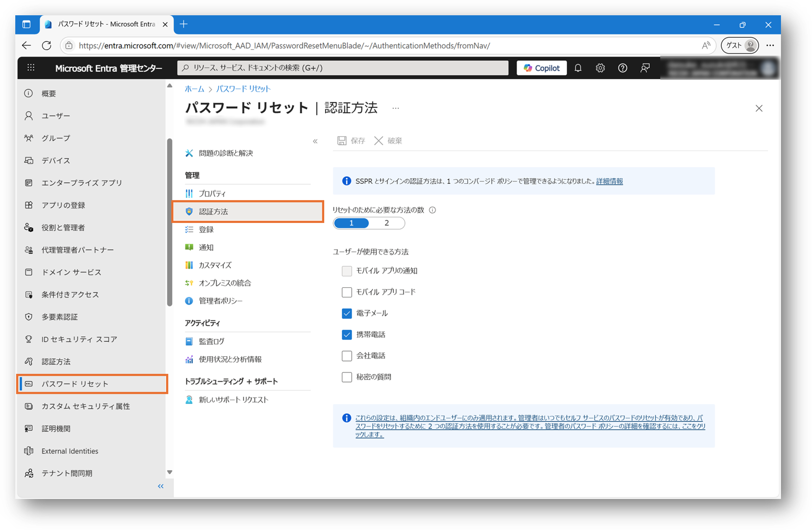The width and height of the screenshot is (812, 530).
Task: Open the app launcher waffle icon
Action: pos(31,68)
